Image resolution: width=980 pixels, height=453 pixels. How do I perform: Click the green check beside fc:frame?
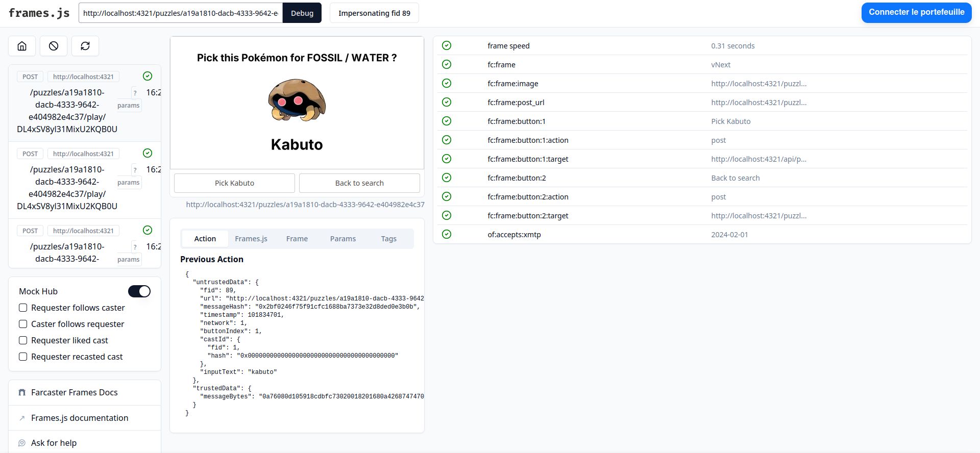coord(447,64)
